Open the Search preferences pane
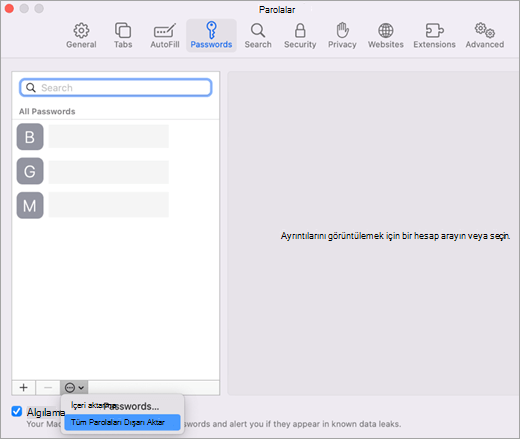Screen dimensions: 520x439 point(258,35)
